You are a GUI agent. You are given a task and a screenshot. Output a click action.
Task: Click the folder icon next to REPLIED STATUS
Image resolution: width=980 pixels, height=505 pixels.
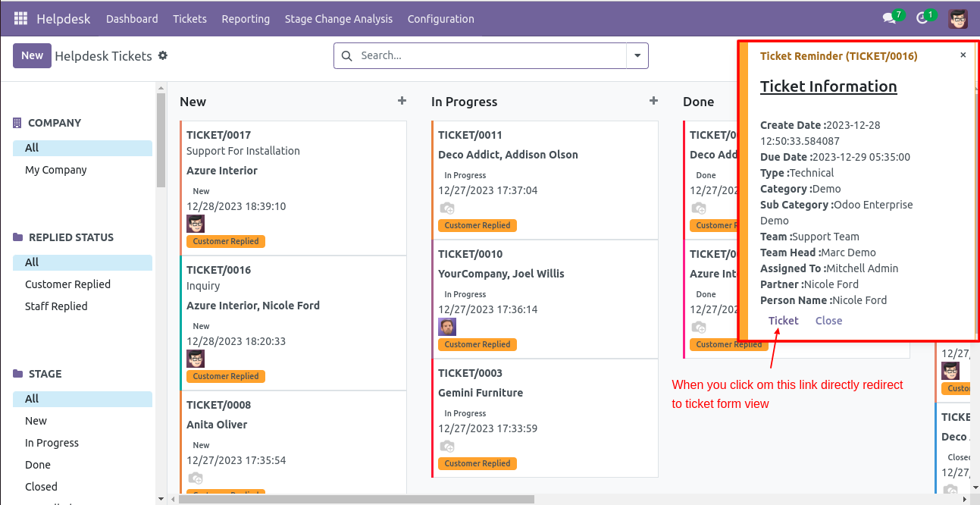pos(17,237)
